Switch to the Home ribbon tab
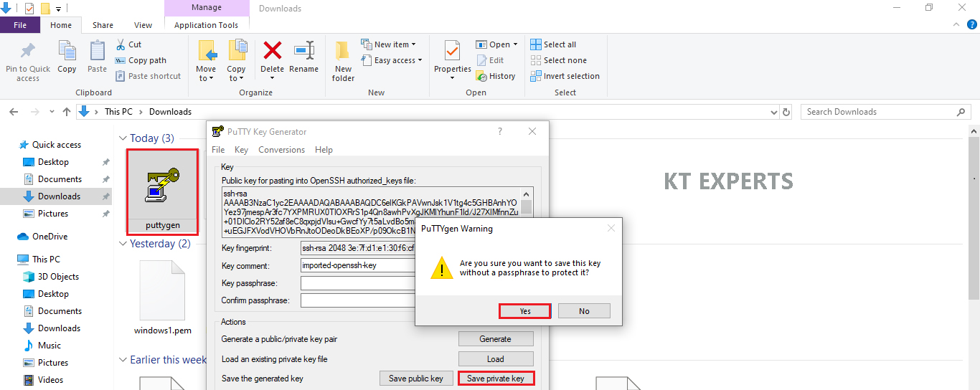This screenshot has width=980, height=390. click(x=61, y=25)
